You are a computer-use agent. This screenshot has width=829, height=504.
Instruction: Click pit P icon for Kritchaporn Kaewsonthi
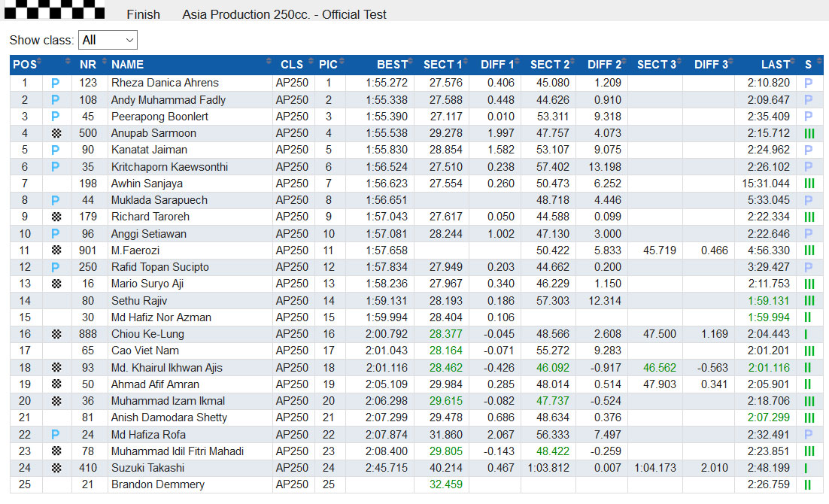pyautogui.click(x=56, y=166)
